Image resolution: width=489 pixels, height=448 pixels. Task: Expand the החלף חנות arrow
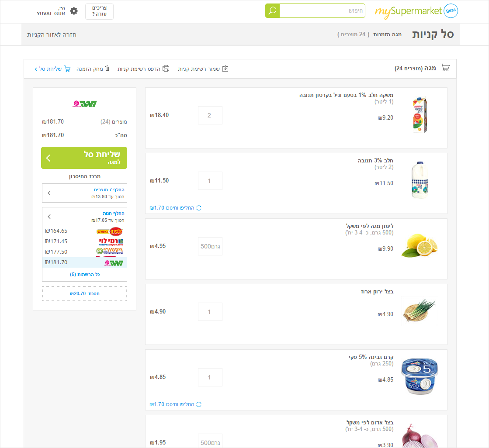tap(49, 217)
